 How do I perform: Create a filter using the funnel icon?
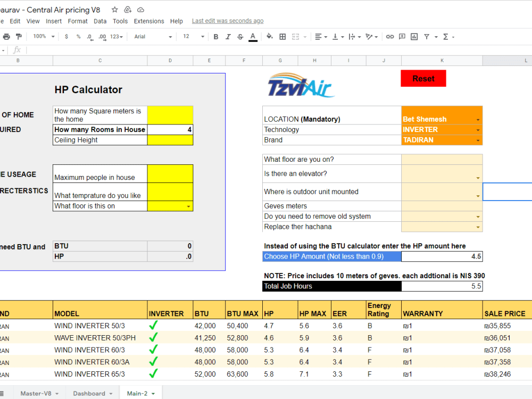tap(427, 36)
